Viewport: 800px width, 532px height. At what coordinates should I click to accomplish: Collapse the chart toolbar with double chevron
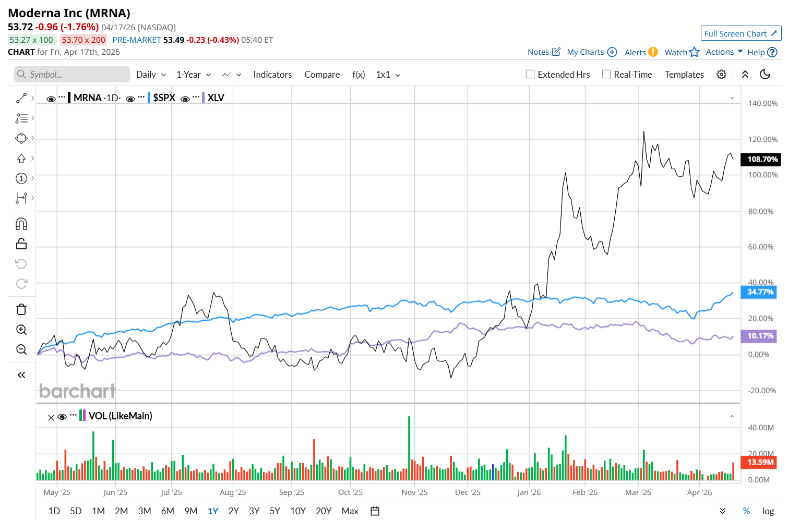pos(745,75)
